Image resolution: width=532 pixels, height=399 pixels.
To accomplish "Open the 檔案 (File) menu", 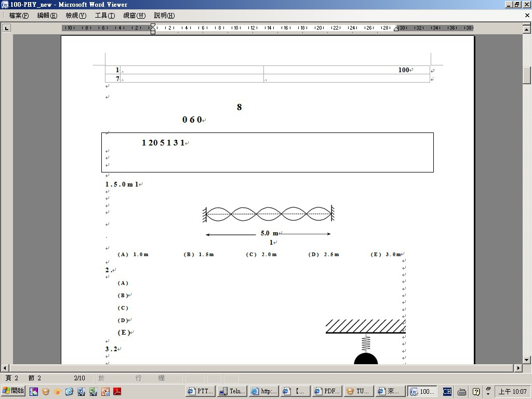I will click(x=19, y=16).
